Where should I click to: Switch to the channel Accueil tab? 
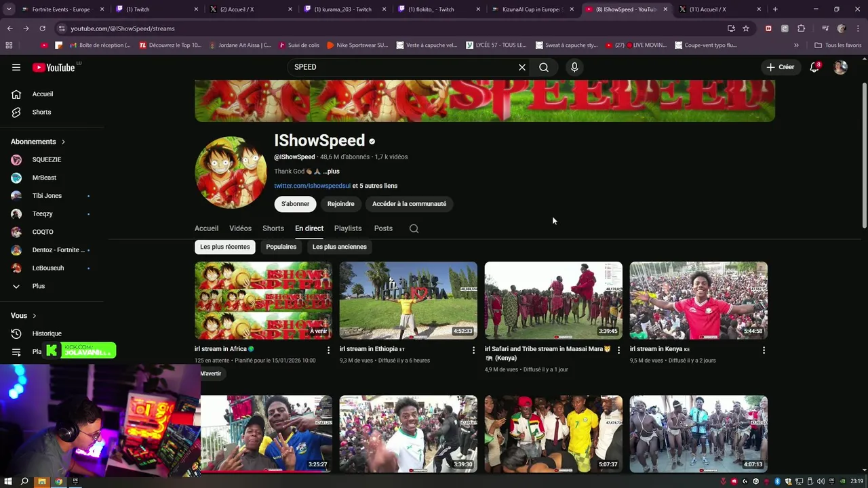(206, 228)
